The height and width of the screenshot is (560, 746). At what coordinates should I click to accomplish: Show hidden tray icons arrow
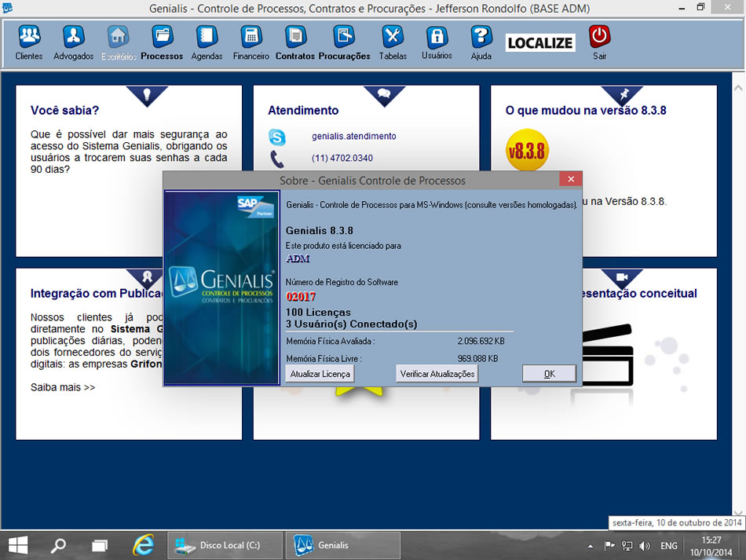(591, 546)
